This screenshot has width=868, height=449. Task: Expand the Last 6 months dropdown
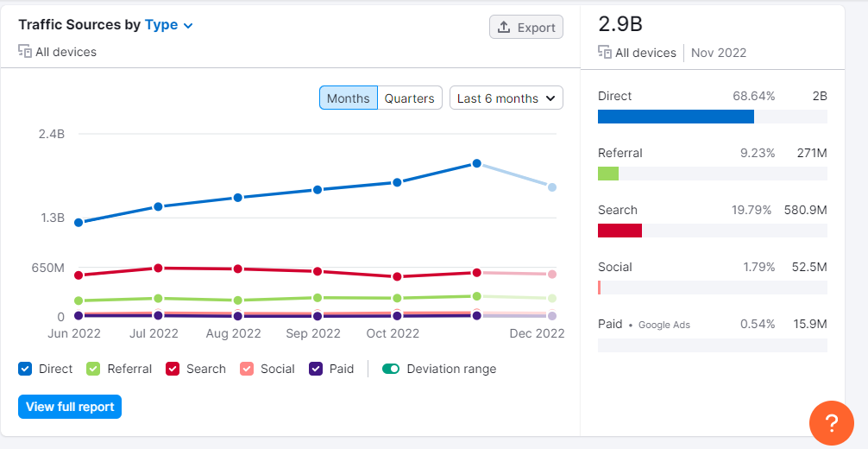(506, 98)
